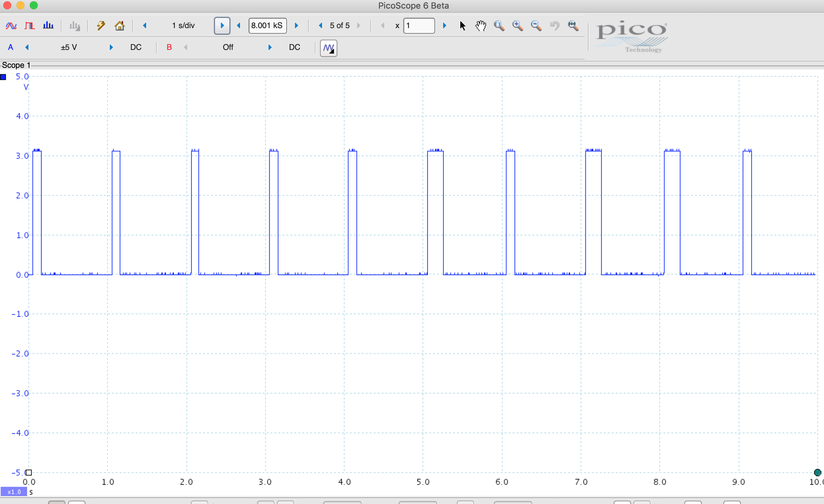
Task: Open the Auto setup lightning icon
Action: tap(101, 26)
